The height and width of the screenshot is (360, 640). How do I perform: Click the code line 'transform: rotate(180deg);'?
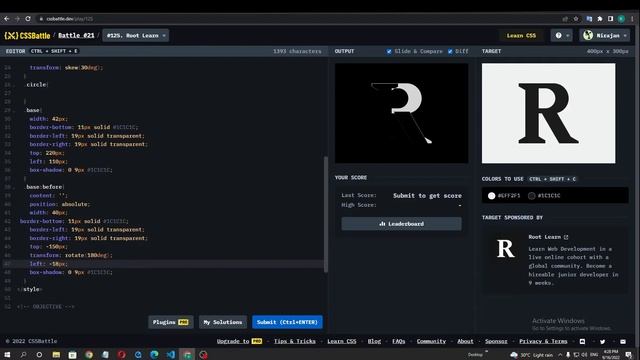coord(71,255)
